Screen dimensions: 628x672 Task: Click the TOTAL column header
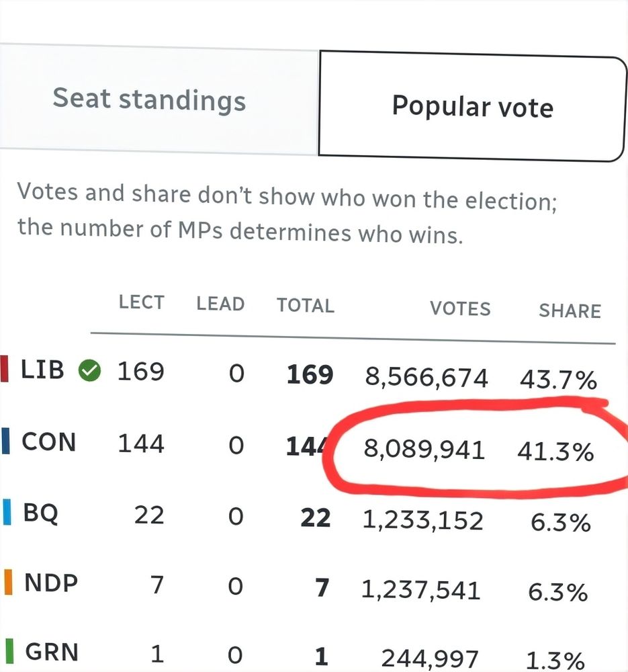(306, 306)
